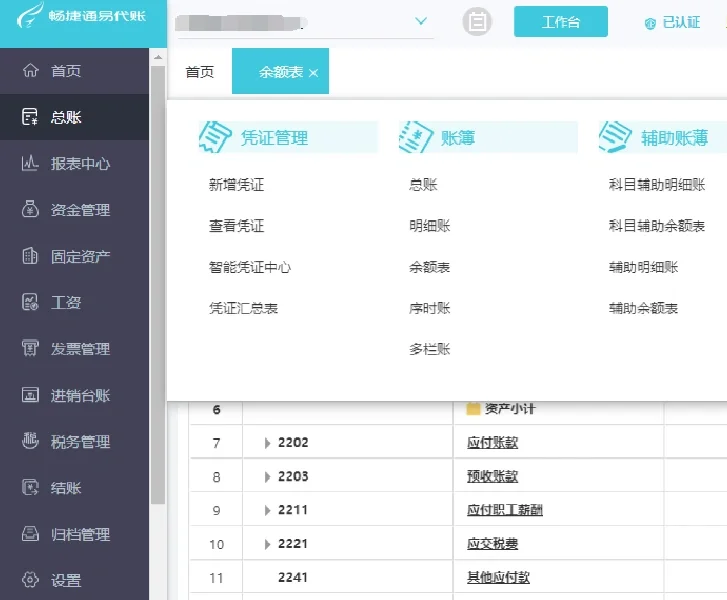Open 科目辅助明细账 entry
The image size is (727, 600).
tap(657, 185)
